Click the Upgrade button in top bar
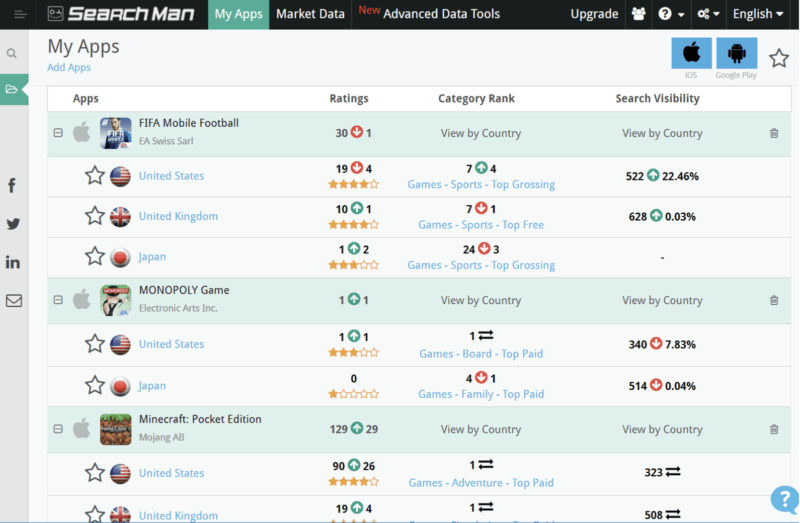Image resolution: width=800 pixels, height=523 pixels. (594, 14)
